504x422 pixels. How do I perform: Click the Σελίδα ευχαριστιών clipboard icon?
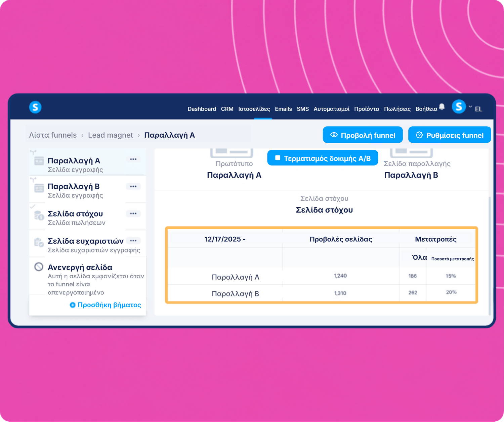39,242
